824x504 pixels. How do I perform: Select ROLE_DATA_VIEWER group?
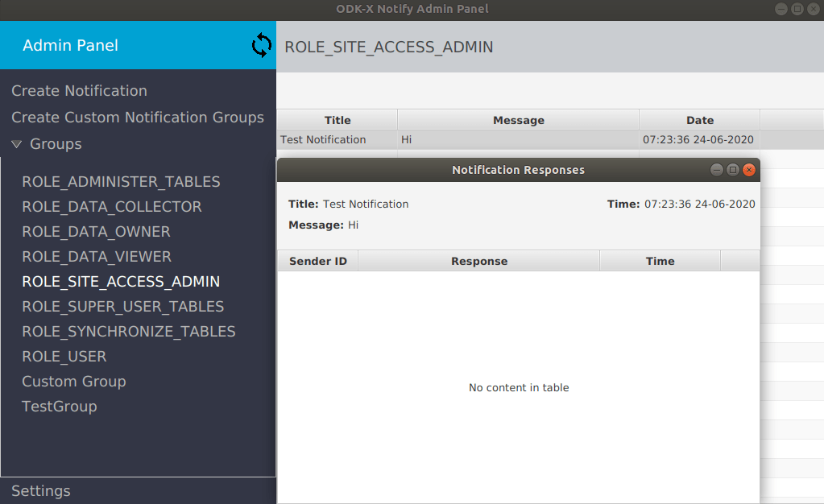pyautogui.click(x=97, y=257)
